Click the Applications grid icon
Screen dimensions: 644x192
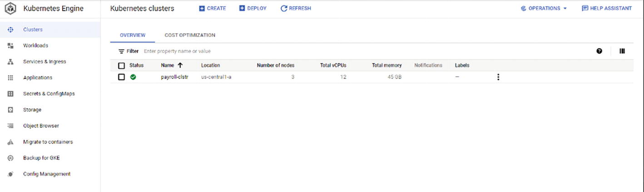[x=11, y=78]
